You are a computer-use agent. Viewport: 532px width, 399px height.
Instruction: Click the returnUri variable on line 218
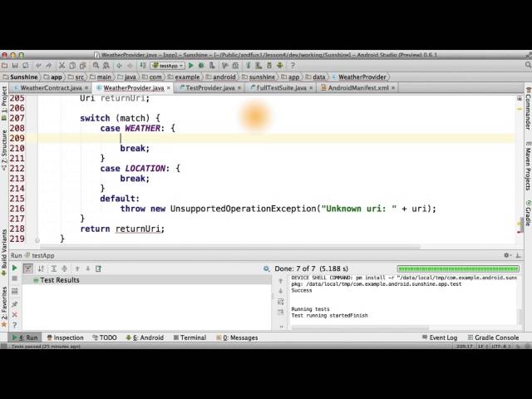click(140, 229)
